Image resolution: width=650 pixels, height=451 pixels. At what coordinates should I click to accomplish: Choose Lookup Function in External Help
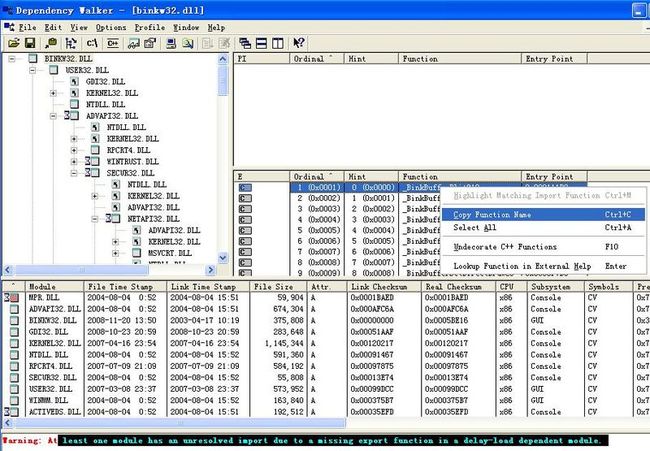[543, 266]
